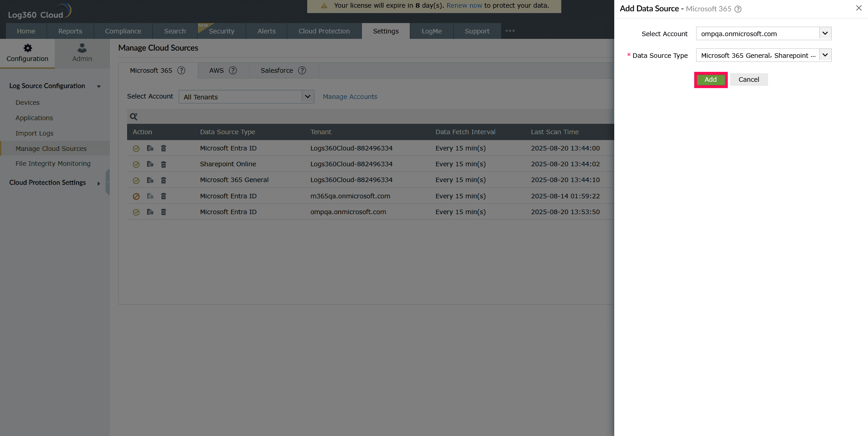
Task: Toggle status of ompqa.onmicrosoft.com source
Action: tap(136, 212)
